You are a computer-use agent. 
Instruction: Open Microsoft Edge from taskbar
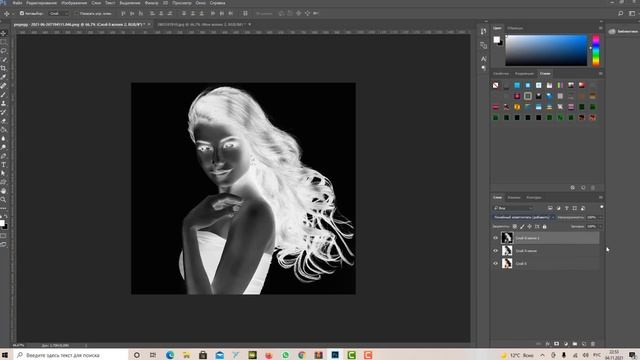coord(170,355)
